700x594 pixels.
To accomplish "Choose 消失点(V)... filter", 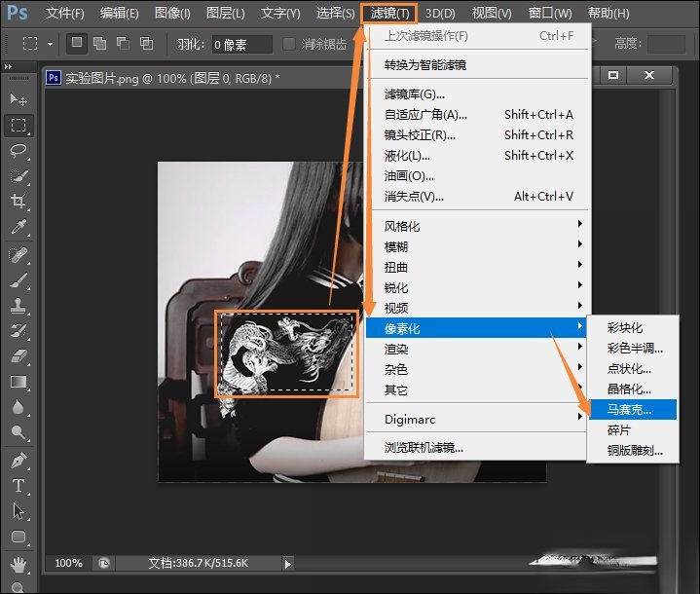I will 477,196.
